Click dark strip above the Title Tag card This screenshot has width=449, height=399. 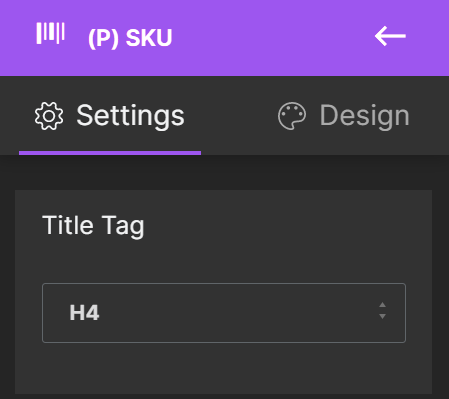click(224, 173)
